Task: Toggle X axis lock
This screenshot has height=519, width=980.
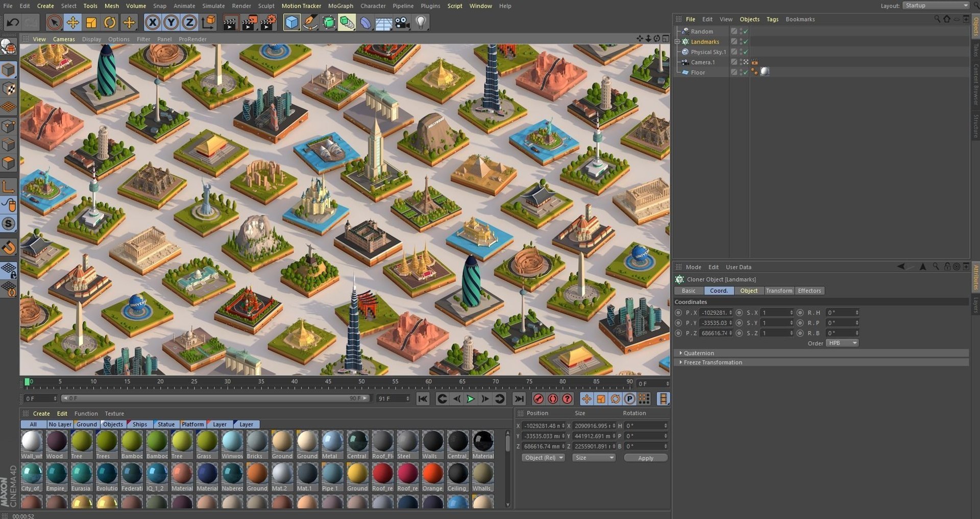Action: 152,22
